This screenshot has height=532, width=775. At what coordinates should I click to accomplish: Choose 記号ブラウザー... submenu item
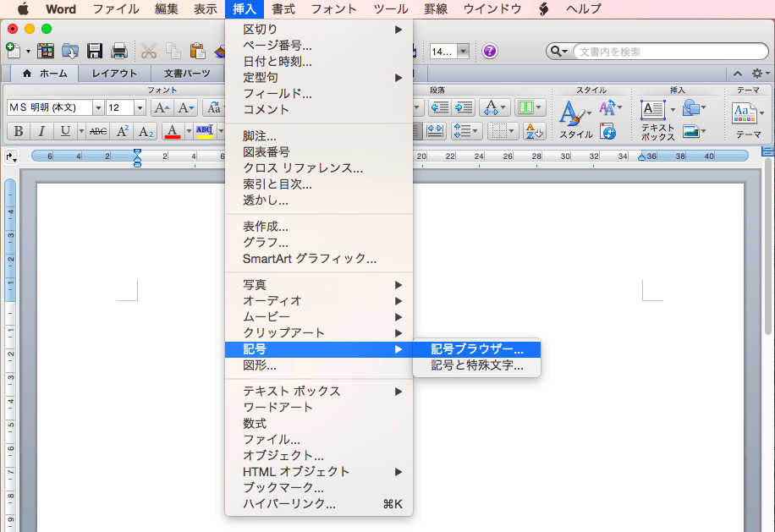coord(476,349)
